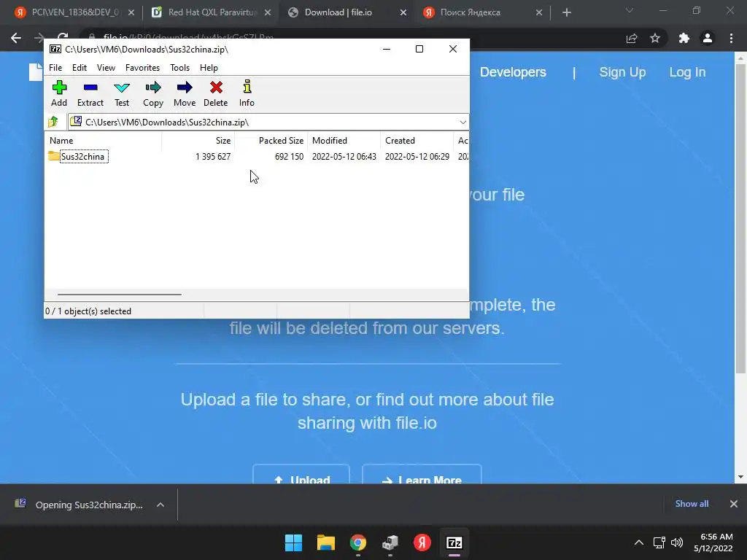Open the volume control in tray
The image size is (747, 560).
coord(676,542)
